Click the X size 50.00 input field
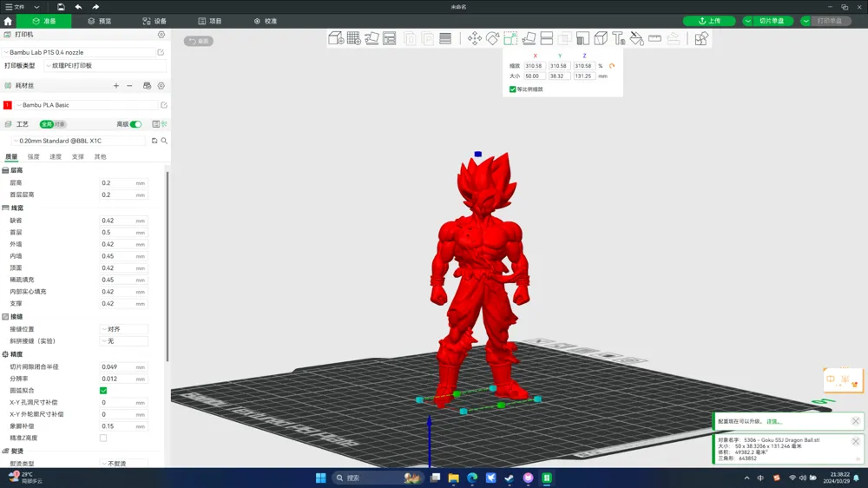The width and height of the screenshot is (868, 488). tap(535, 76)
